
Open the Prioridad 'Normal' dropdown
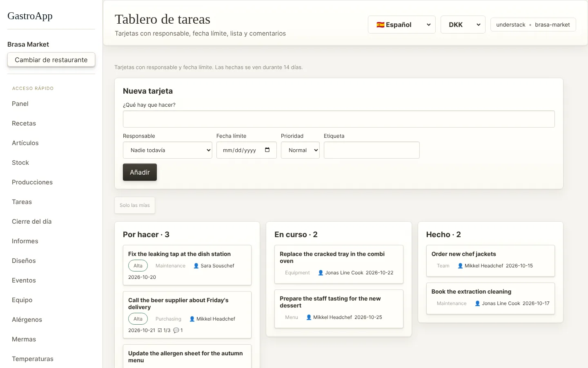pos(300,150)
